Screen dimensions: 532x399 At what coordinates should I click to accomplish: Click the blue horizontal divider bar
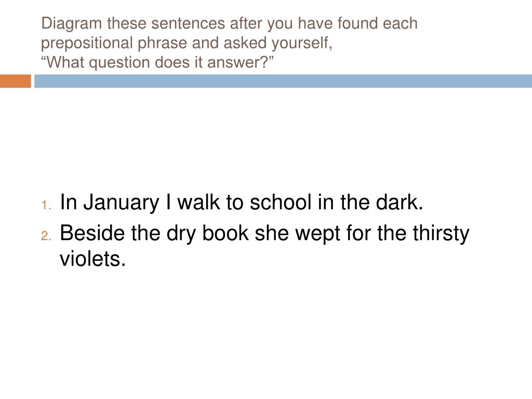coord(283,82)
